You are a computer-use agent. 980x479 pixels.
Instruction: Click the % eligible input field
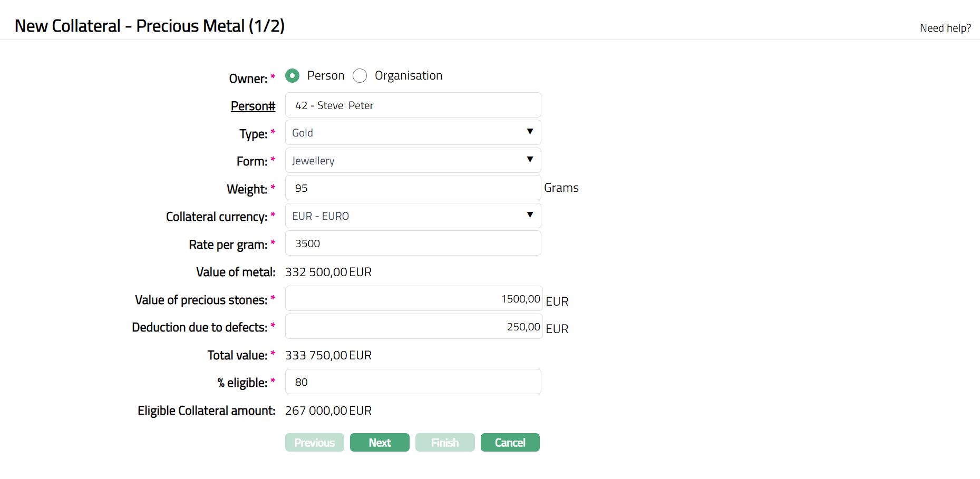[x=413, y=382]
